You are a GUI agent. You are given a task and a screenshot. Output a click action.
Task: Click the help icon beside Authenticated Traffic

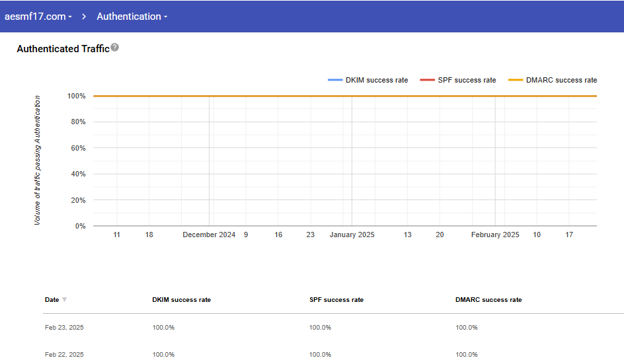click(x=115, y=48)
